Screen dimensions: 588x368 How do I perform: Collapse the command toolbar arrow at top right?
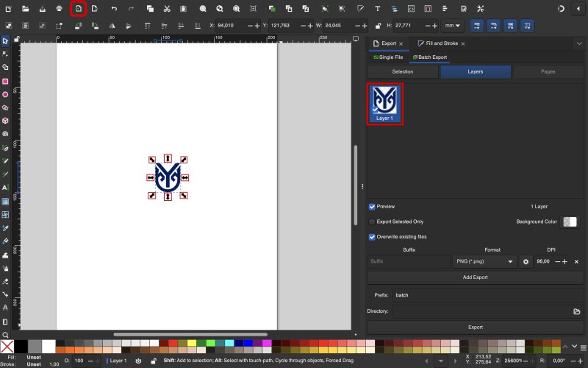point(578,9)
